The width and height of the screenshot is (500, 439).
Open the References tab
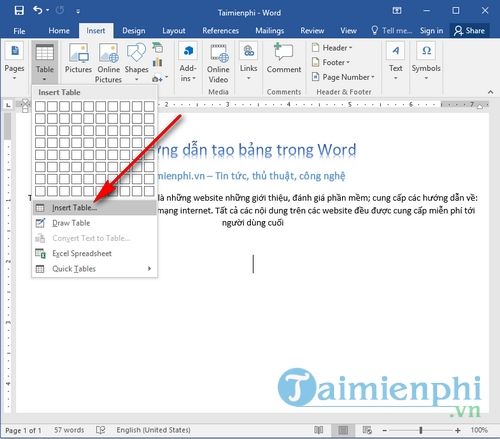[x=220, y=31]
